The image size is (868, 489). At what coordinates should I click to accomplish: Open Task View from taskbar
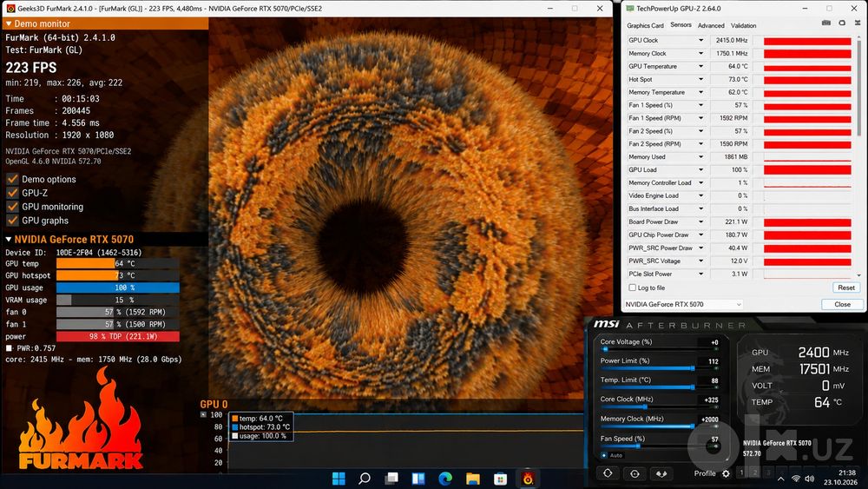pyautogui.click(x=391, y=479)
